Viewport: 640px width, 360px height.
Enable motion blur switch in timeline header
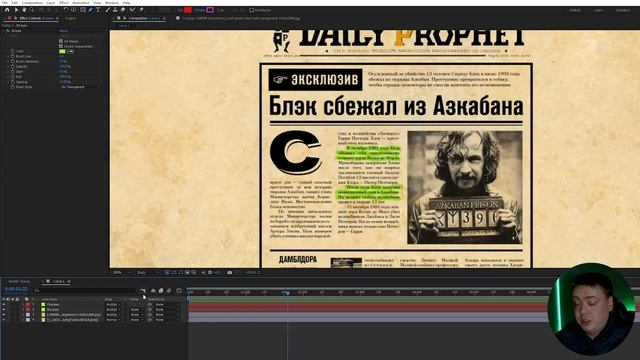click(169, 291)
